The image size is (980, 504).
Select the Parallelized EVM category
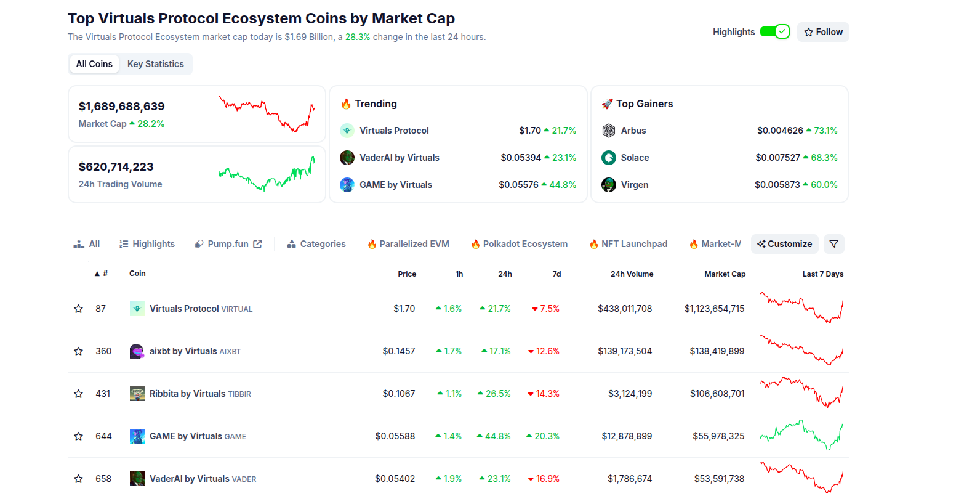click(409, 244)
